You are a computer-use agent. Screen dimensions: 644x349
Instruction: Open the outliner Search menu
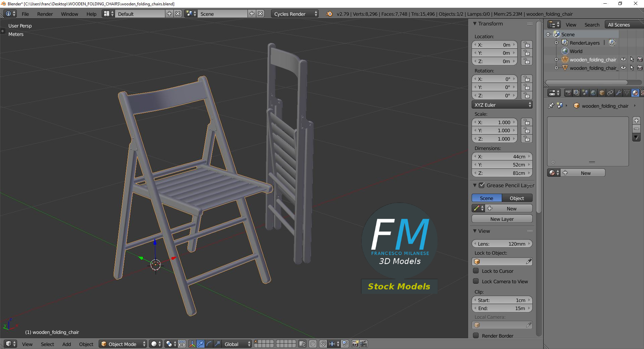(592, 24)
